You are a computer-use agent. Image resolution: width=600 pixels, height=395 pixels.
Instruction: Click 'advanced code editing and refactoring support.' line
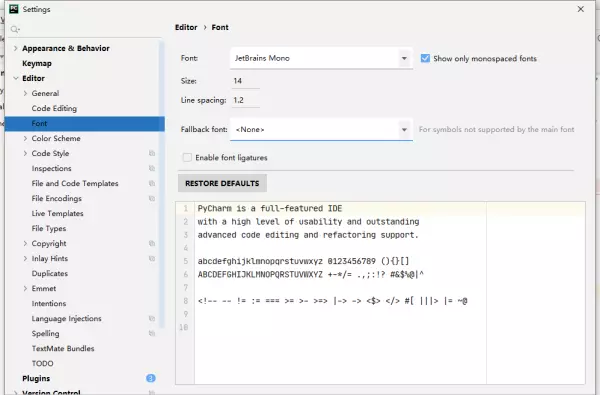click(x=308, y=235)
